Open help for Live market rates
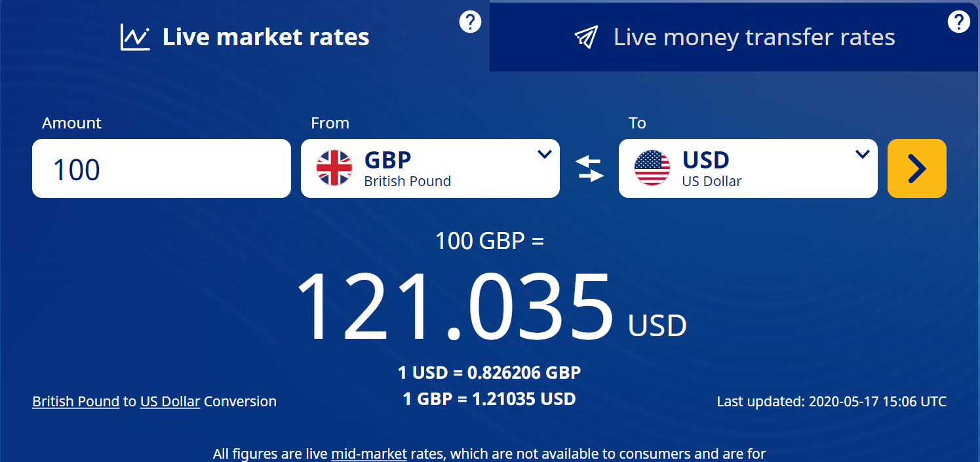980x462 pixels. pyautogui.click(x=470, y=22)
